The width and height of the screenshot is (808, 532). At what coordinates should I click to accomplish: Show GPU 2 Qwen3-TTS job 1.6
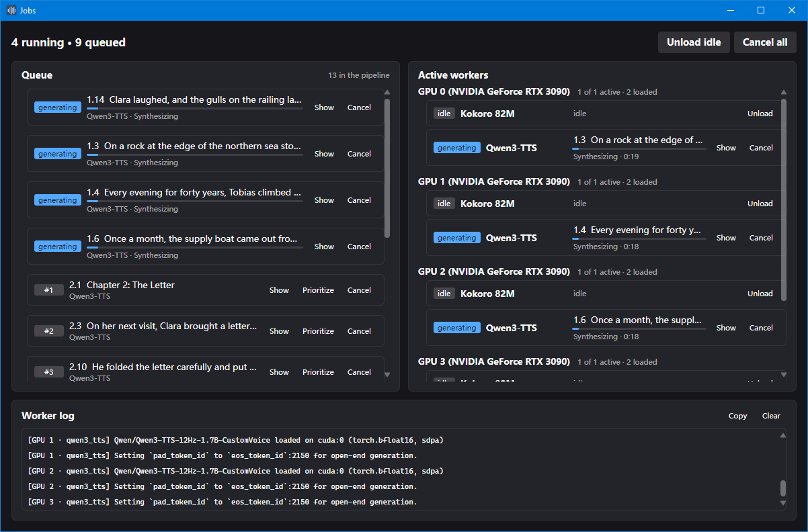(x=726, y=328)
